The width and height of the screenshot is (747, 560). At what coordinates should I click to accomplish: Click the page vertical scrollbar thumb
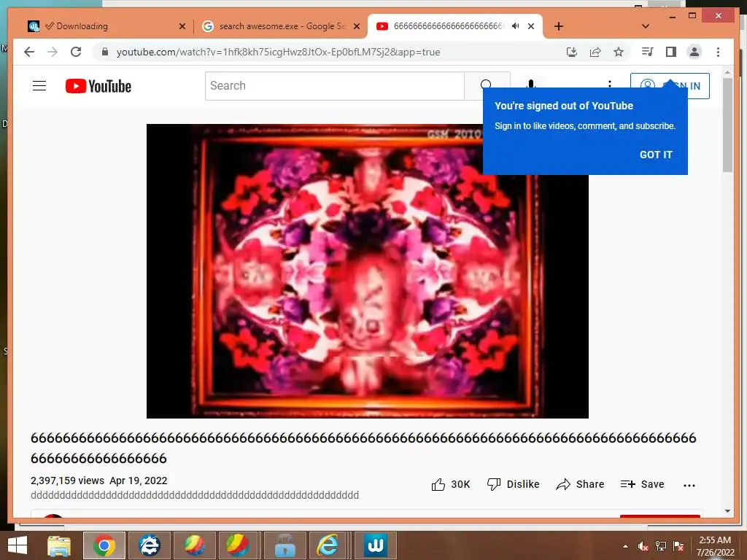pos(727,125)
